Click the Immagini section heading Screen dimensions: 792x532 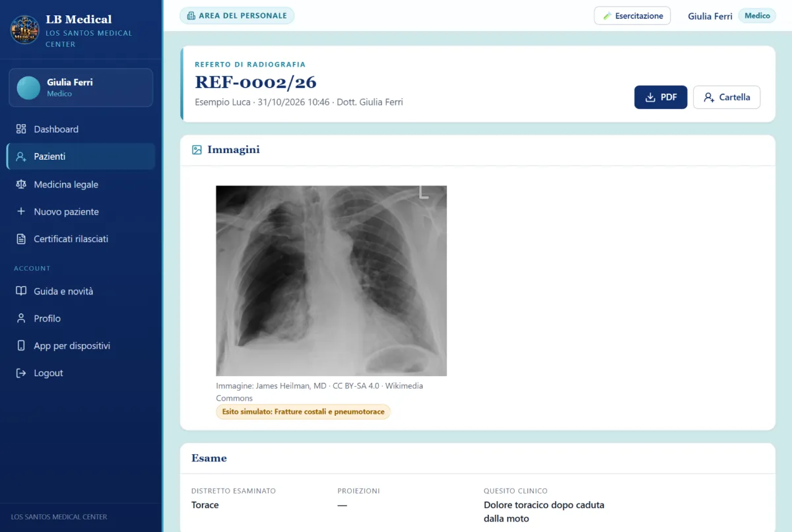click(x=234, y=150)
